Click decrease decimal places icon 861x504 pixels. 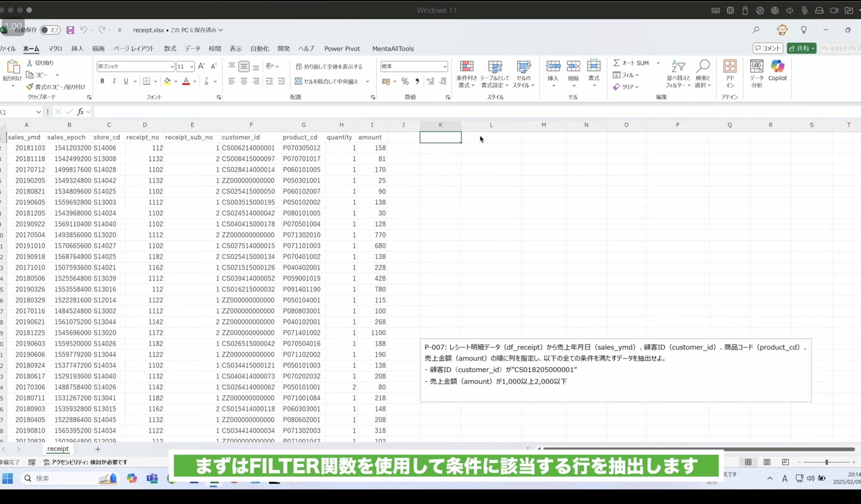pyautogui.click(x=443, y=81)
